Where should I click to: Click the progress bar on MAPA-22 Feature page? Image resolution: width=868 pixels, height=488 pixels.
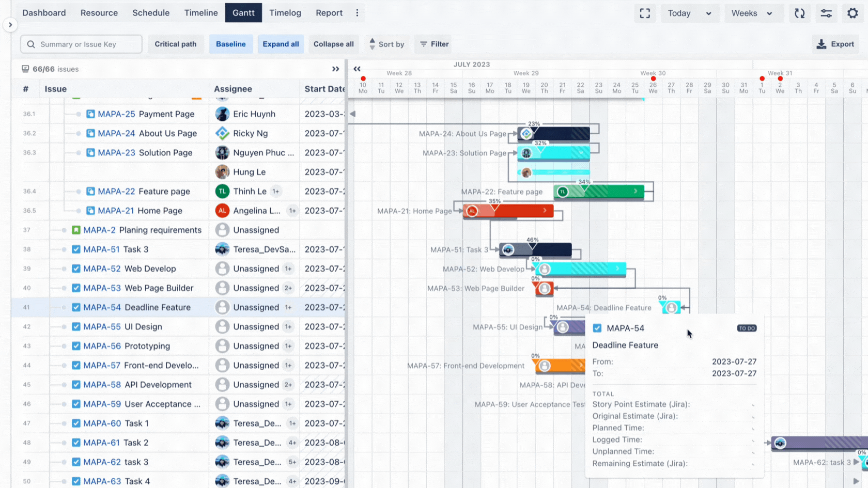pyautogui.click(x=599, y=191)
